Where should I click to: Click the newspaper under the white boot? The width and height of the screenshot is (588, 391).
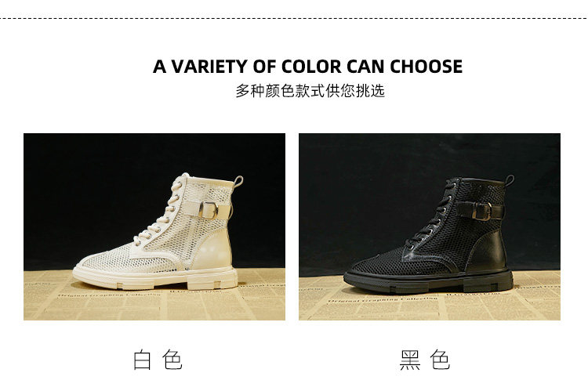click(x=154, y=300)
